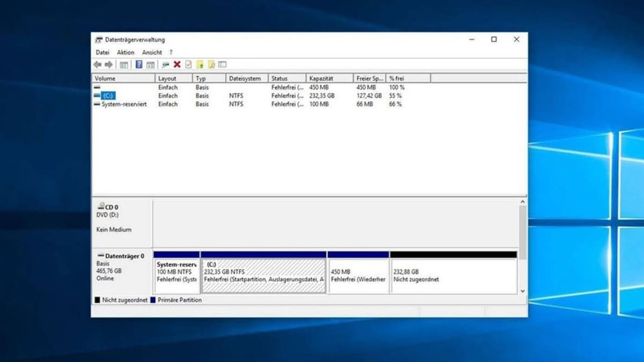The height and width of the screenshot is (362, 644).
Task: Select the (C:) volume in the list
Action: coord(107,95)
